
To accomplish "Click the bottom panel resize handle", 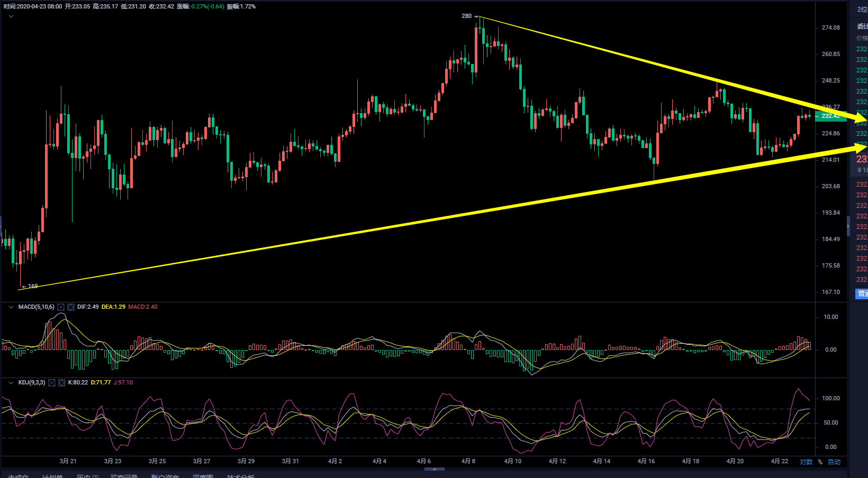I will 435,469.
